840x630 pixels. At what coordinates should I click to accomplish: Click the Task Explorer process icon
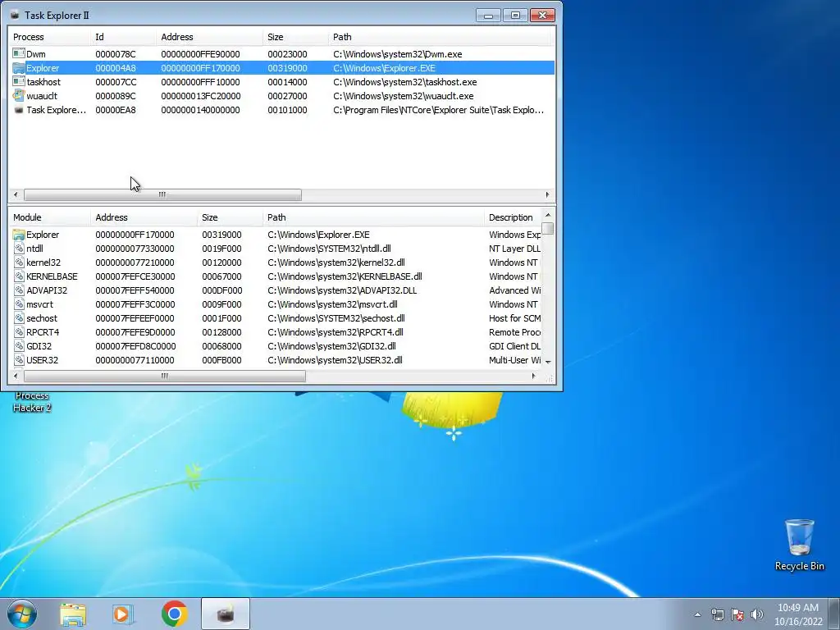(x=19, y=110)
